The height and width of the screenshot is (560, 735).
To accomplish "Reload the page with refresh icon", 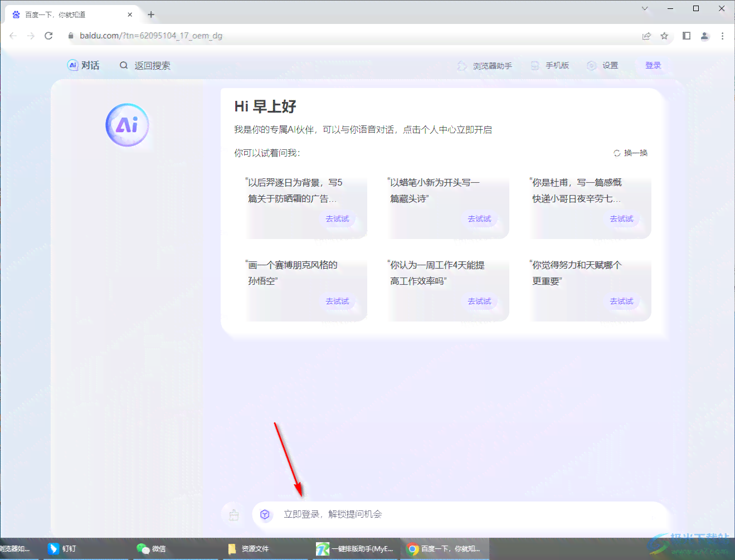I will pos(48,36).
